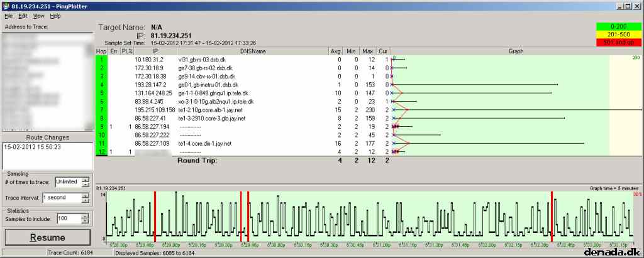The image size is (644, 258).
Task: Click DNS name te1-4.core.dix-1.jay.net
Action: click(205, 144)
